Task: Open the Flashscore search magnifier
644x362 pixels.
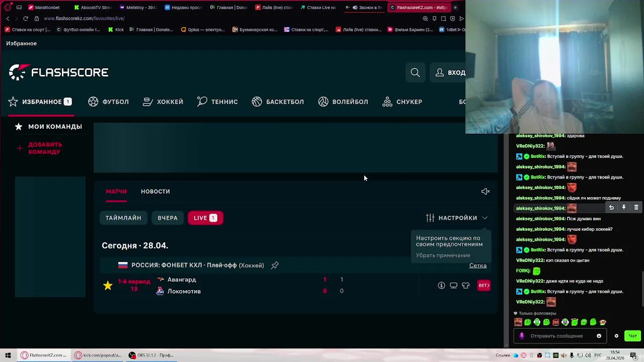Action: point(415,72)
